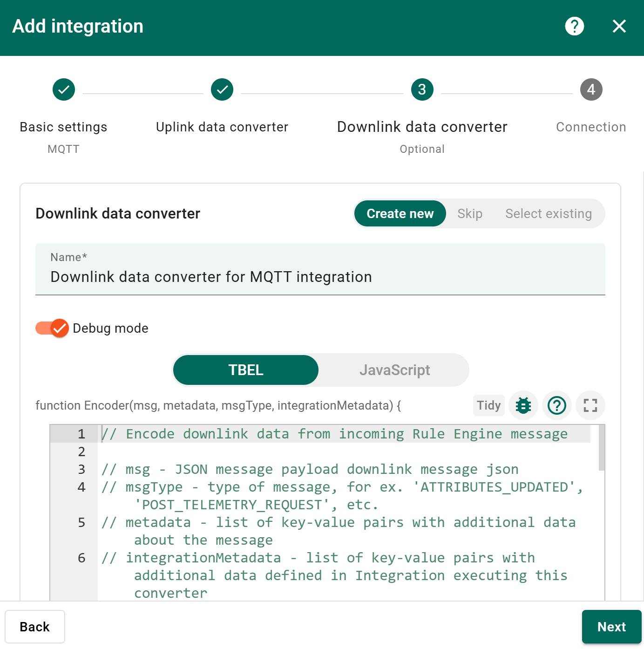Screen dimensions: 644x650
Task: Click the debug bug icon above editor
Action: pos(523,405)
